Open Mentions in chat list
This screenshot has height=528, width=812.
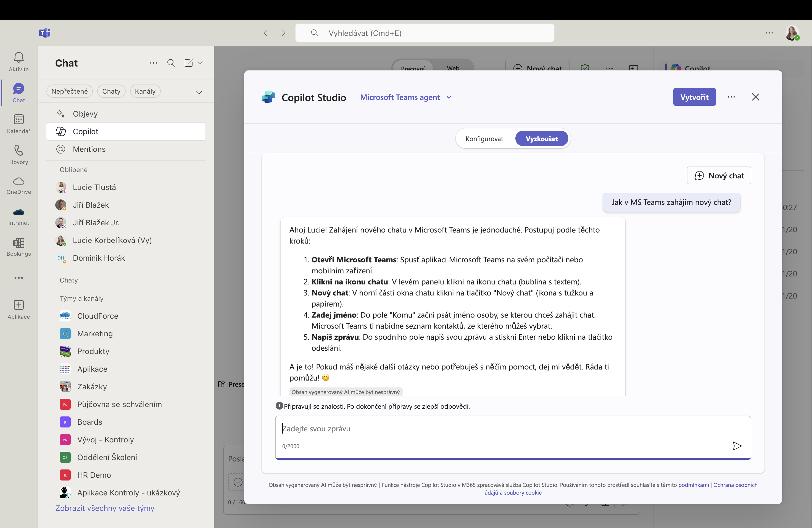[x=126, y=149]
